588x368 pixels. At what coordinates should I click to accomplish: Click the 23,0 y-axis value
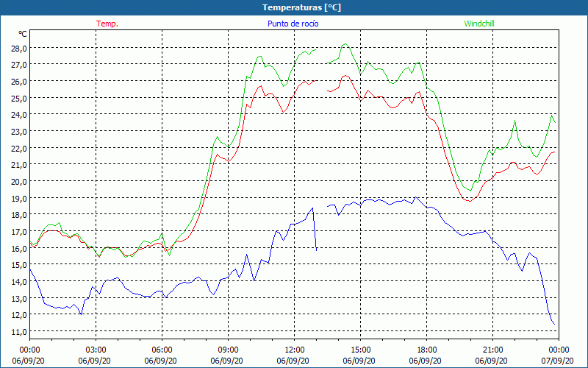pyautogui.click(x=20, y=132)
